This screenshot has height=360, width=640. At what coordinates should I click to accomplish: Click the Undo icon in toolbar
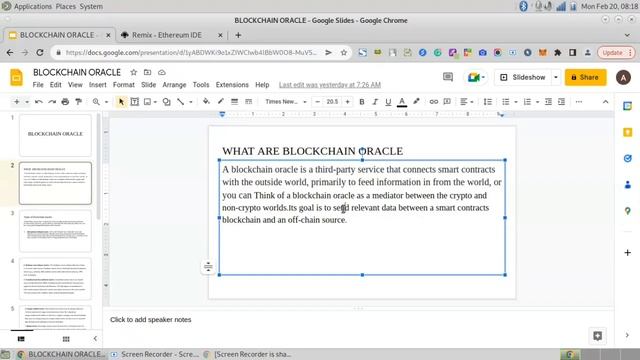pyautogui.click(x=39, y=102)
